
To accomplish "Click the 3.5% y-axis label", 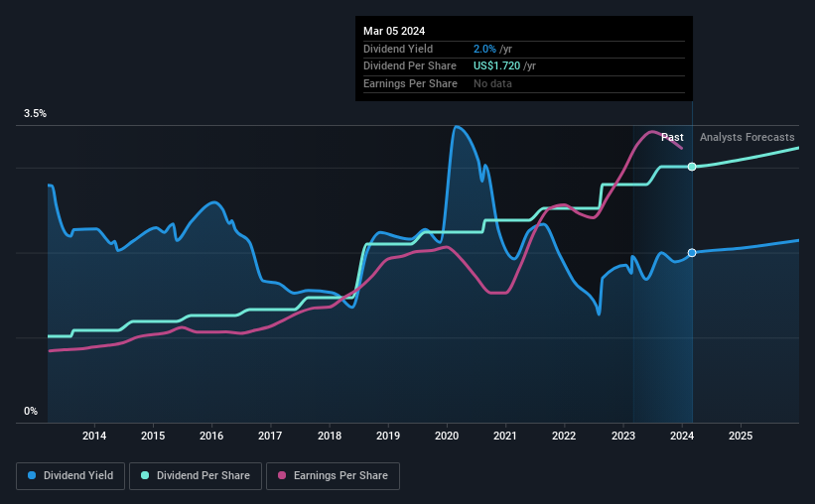I will pyautogui.click(x=35, y=113).
